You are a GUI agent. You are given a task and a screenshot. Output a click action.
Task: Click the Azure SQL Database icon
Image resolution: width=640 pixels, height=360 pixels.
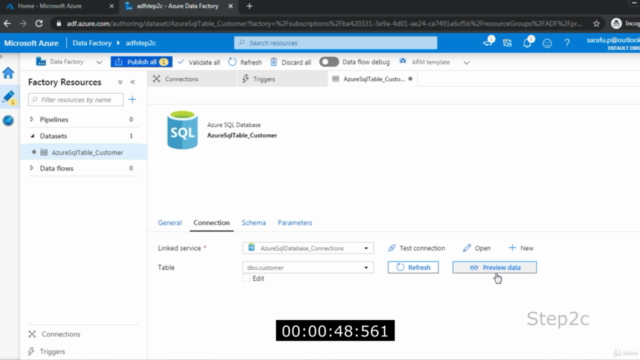[182, 130]
